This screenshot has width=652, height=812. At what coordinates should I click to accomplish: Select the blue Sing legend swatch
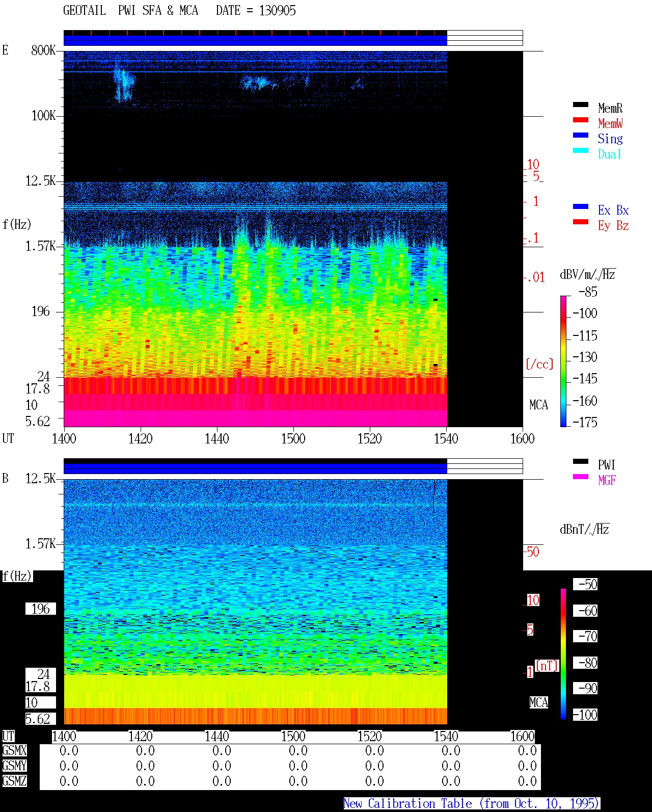click(x=581, y=135)
